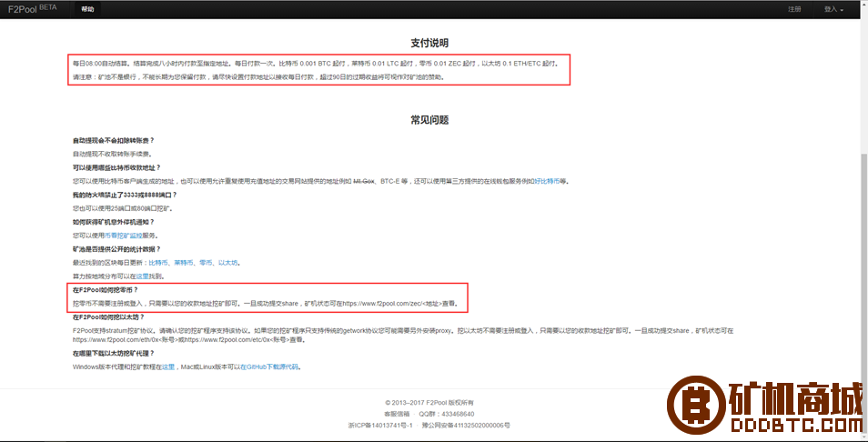Open the 在GitHub下载源代码 link
The width and height of the screenshot is (868, 442).
click(269, 367)
